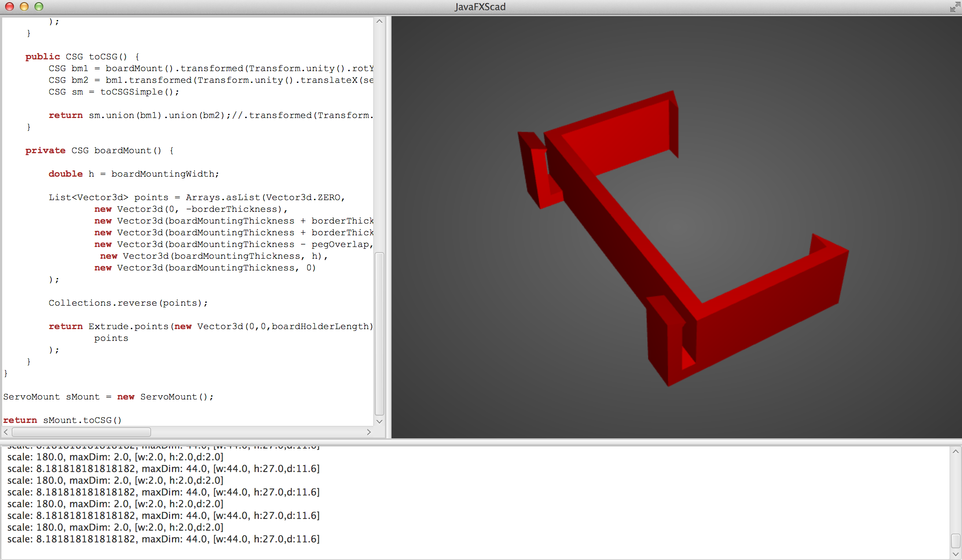The image size is (962, 560).
Task: Click the console log scroll down arrow
Action: (x=955, y=554)
